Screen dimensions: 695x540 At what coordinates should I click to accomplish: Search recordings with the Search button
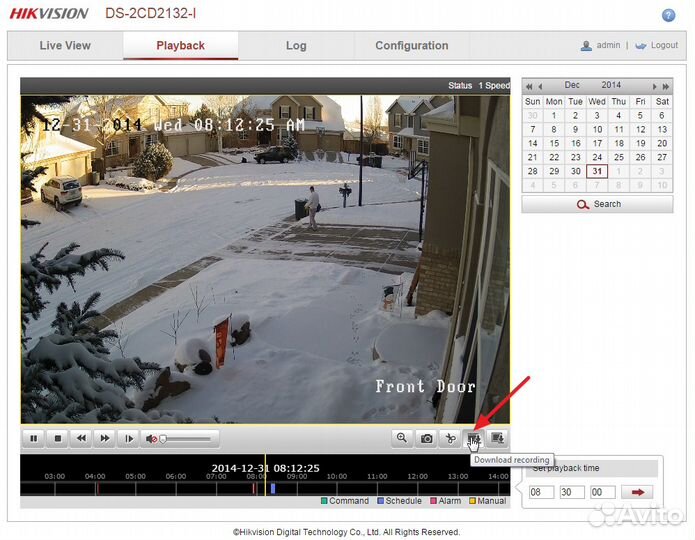point(597,204)
